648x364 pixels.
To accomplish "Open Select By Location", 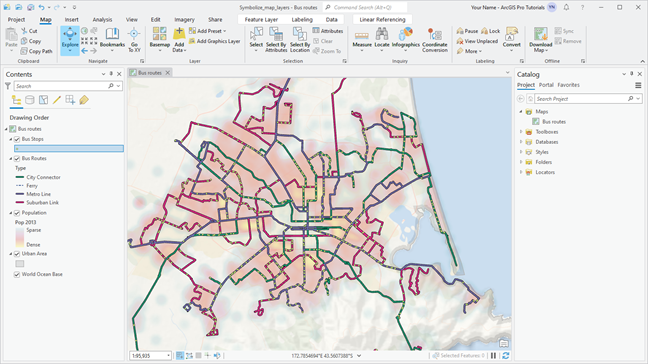I will (x=300, y=40).
